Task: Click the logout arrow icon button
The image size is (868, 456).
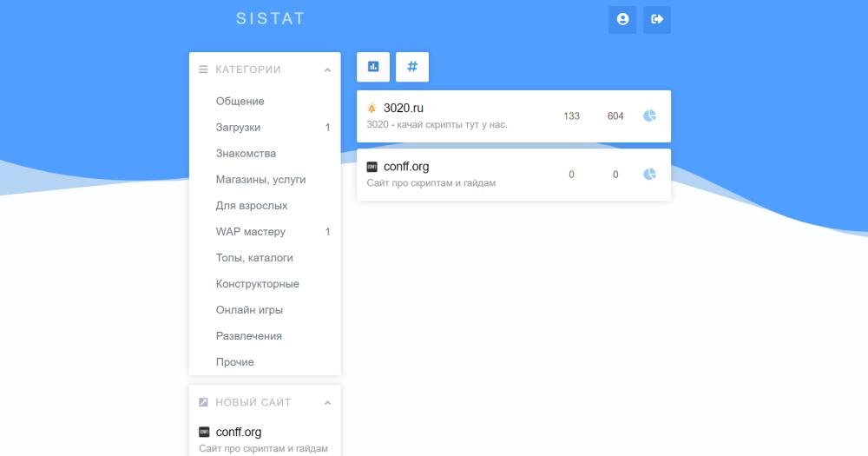Action: click(657, 19)
